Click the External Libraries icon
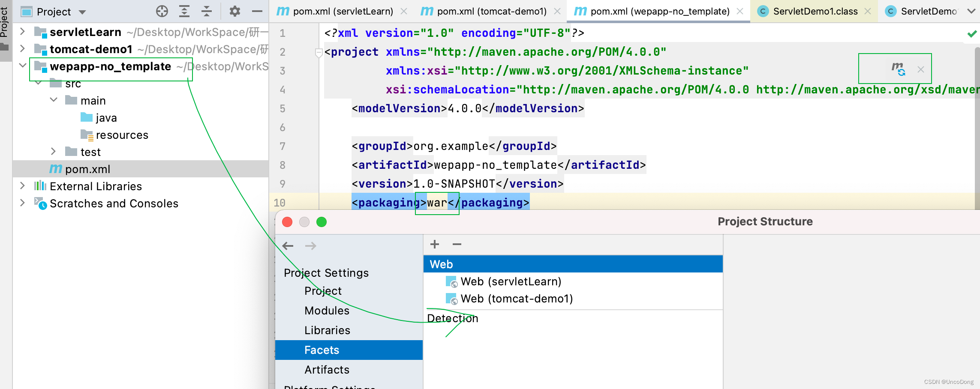 click(40, 186)
